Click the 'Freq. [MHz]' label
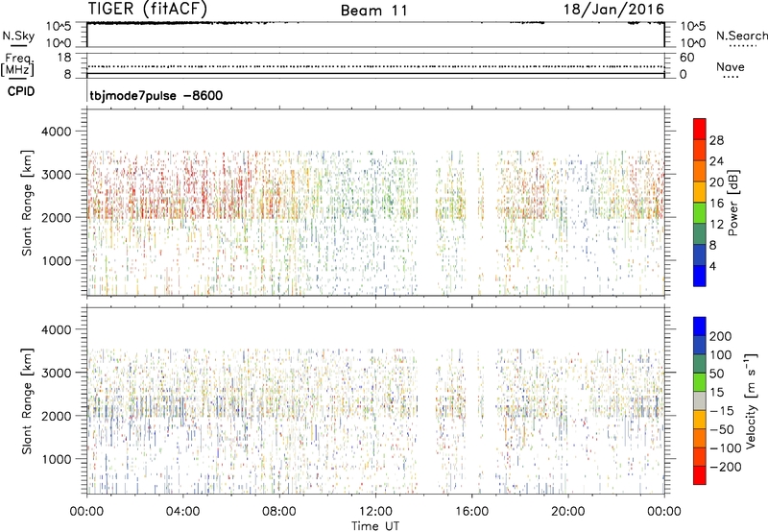This screenshot has height=532, width=768. 17,65
